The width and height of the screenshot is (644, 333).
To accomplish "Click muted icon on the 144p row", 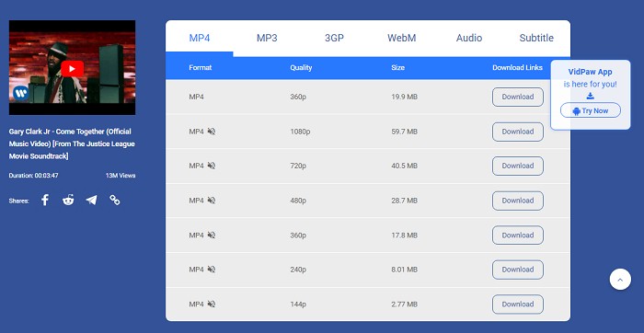I will [x=211, y=304].
